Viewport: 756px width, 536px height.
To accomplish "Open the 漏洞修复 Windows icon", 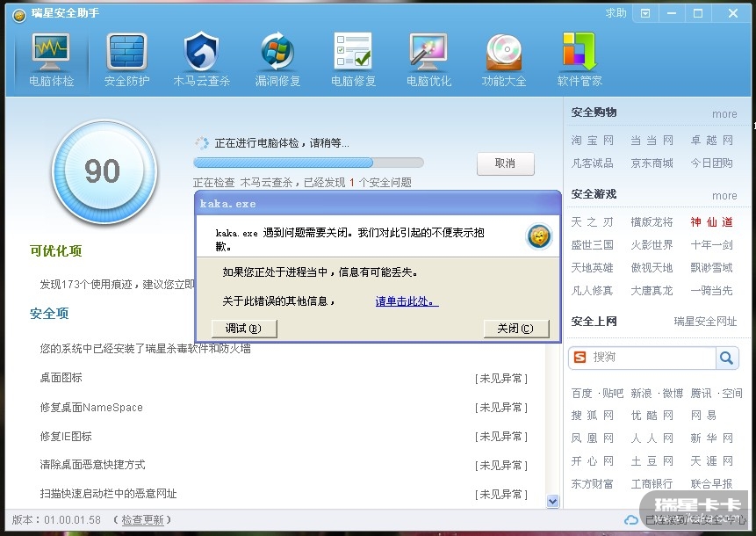I will point(277,51).
